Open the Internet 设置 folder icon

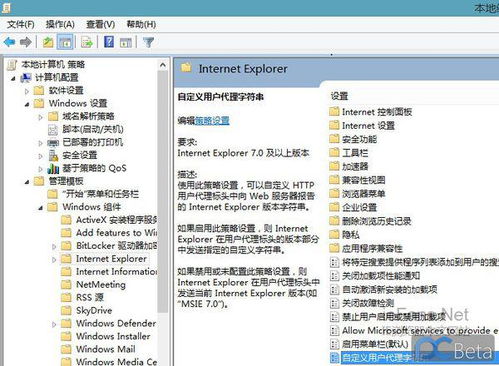point(334,125)
